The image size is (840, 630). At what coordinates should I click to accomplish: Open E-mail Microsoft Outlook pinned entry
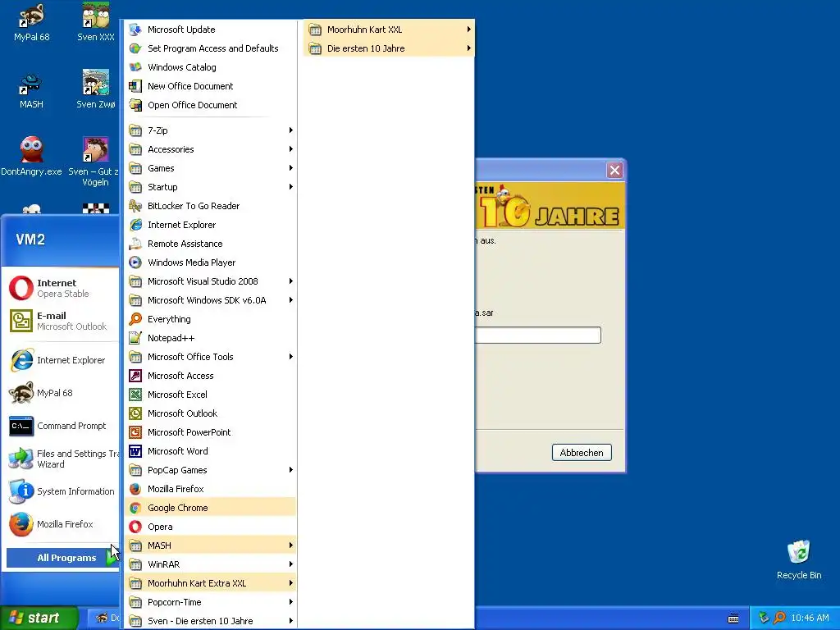click(62, 321)
